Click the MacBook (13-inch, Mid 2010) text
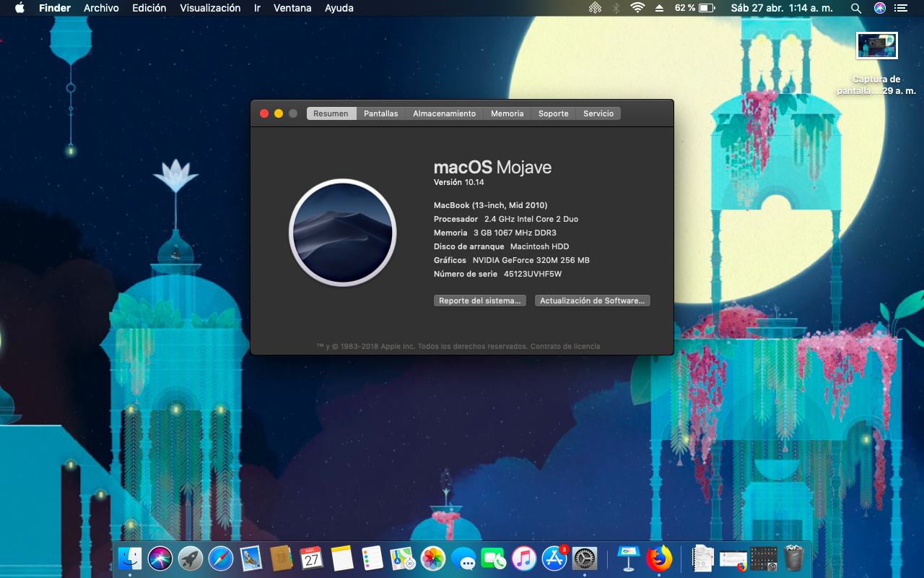The width and height of the screenshot is (924, 578). (491, 205)
